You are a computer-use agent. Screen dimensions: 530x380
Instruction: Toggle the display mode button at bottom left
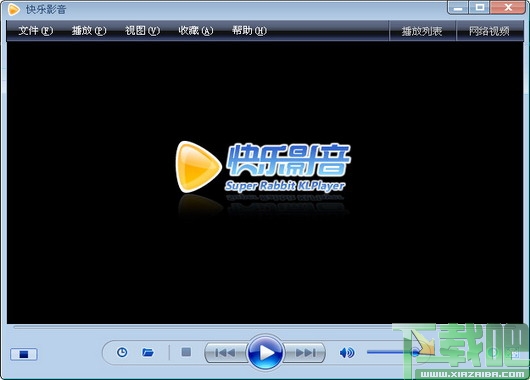[24, 354]
